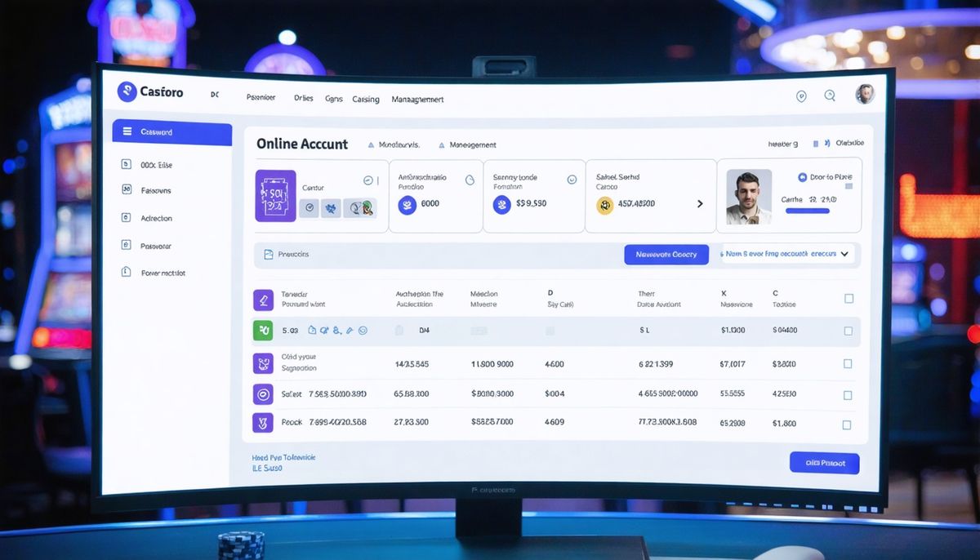
Task: Open the user avatar in top-right corner
Action: tap(865, 94)
